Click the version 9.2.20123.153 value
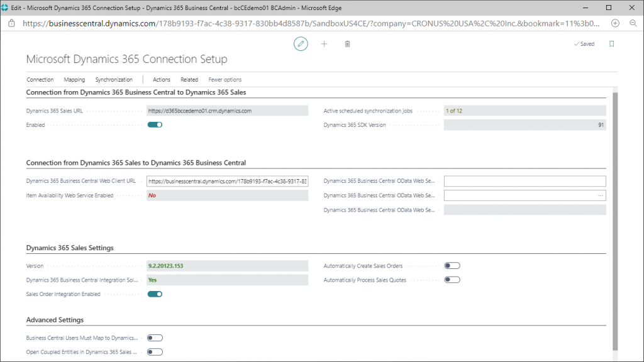The width and height of the screenshot is (644, 362). coord(165,266)
